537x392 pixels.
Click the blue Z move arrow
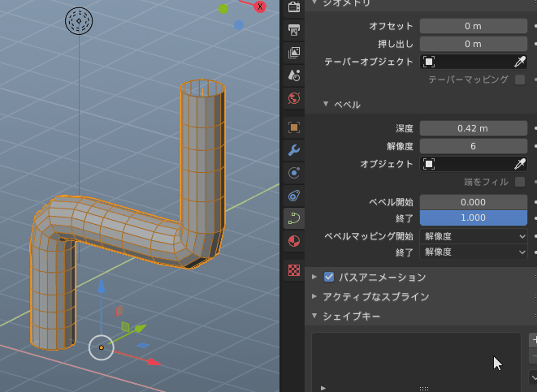(102, 286)
